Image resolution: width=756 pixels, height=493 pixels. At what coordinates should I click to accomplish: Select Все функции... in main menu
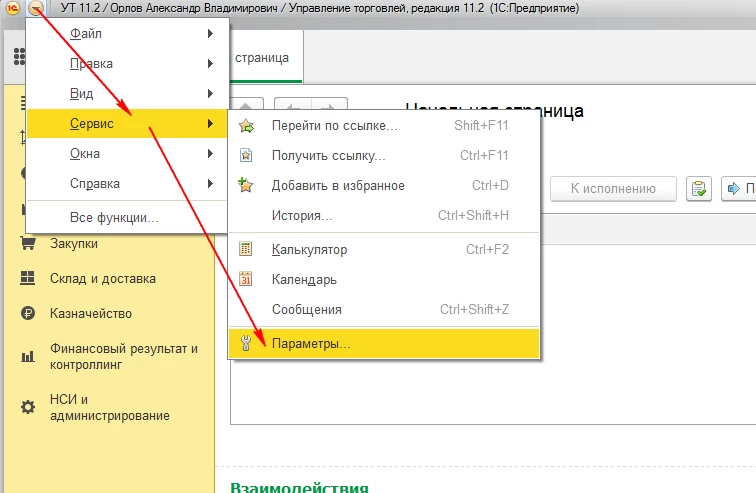point(114,218)
